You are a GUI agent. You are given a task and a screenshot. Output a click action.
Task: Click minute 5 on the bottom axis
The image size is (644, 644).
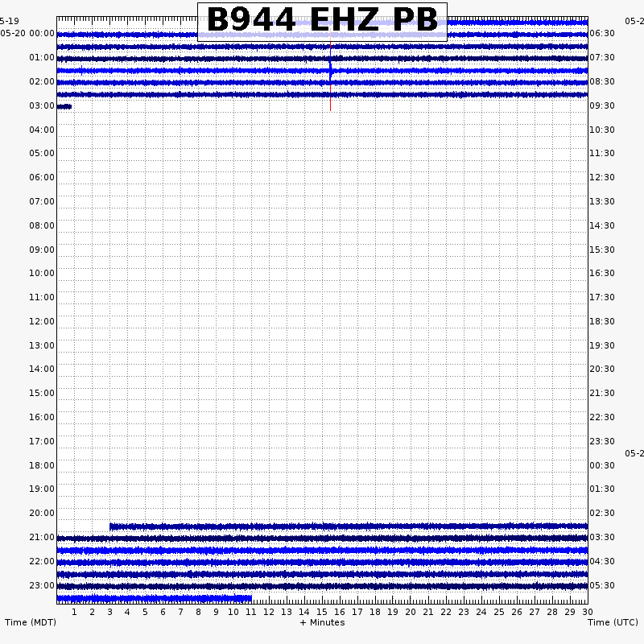click(145, 612)
